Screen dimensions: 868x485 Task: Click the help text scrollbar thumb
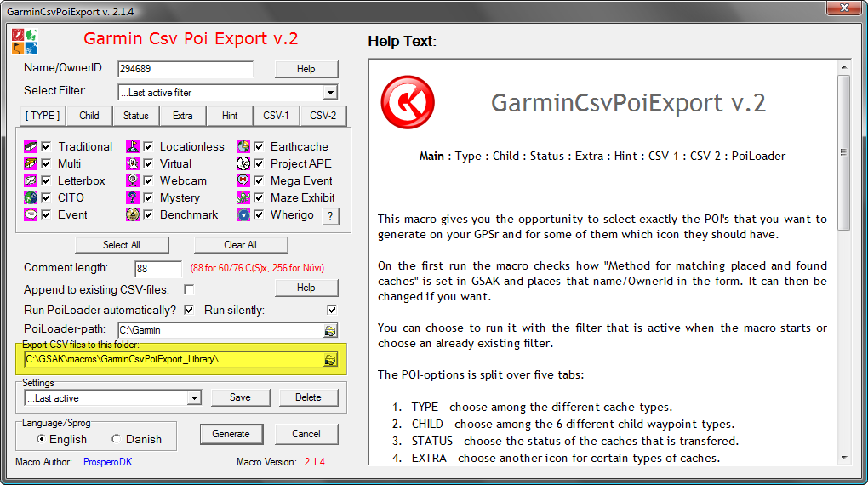point(843,152)
